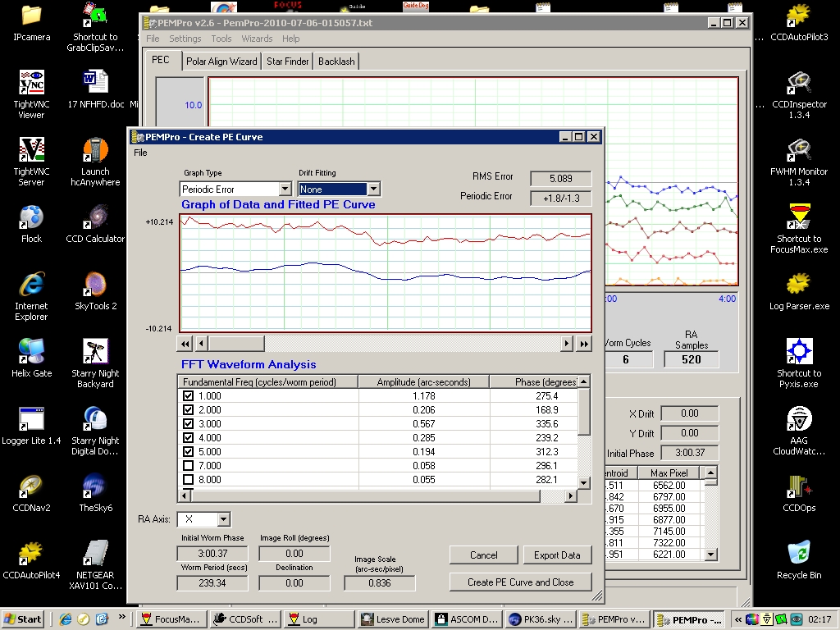The width and height of the screenshot is (840, 630).
Task: Launch CCDAutoPilot3 desktop icon
Action: click(799, 22)
